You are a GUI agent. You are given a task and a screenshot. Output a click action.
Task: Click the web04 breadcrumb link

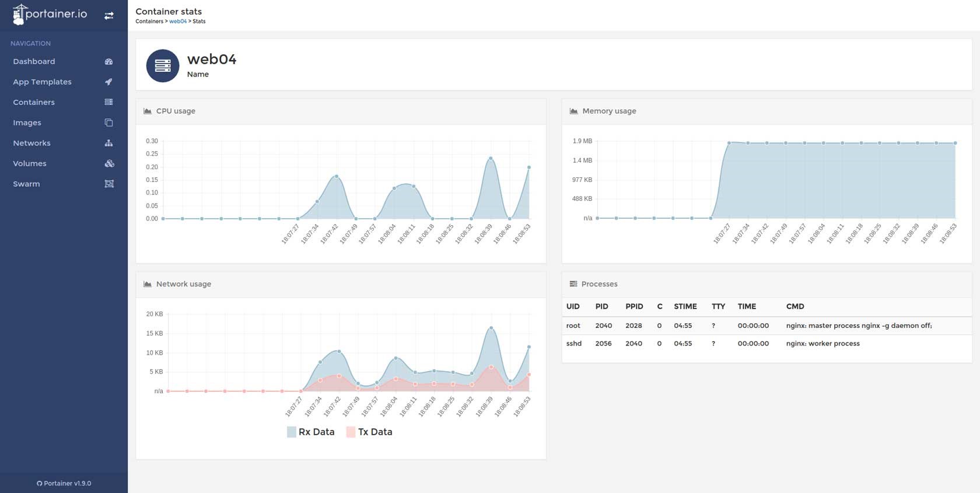pos(178,22)
